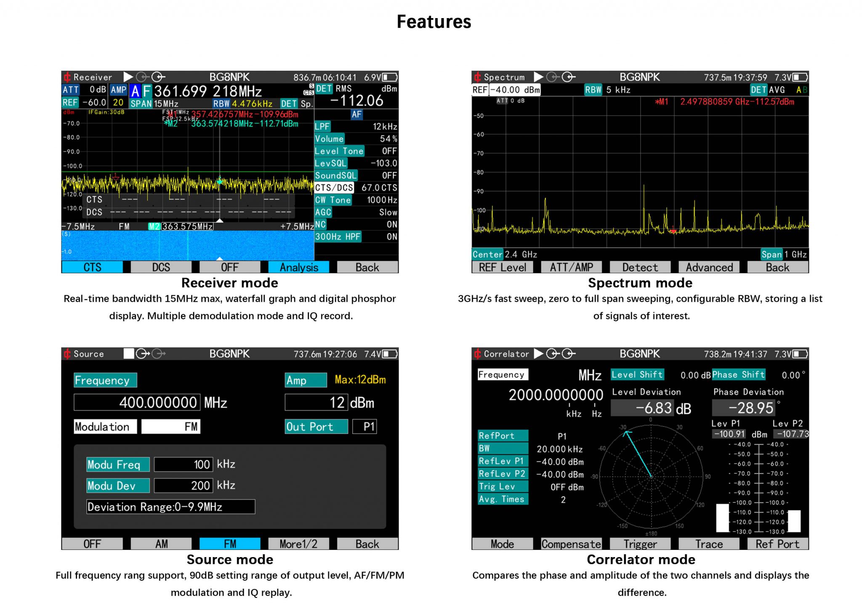Click the battery icon in Spectrum header
862x616 pixels.
(800, 77)
